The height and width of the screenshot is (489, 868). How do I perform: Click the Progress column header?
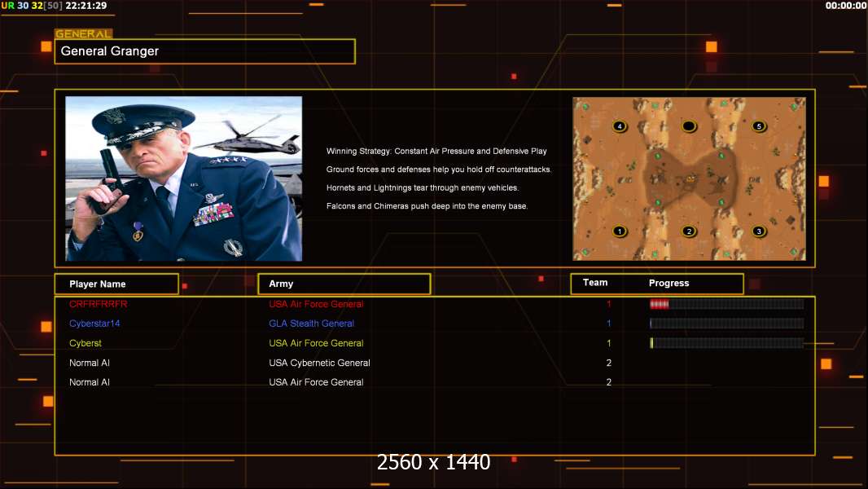click(669, 284)
